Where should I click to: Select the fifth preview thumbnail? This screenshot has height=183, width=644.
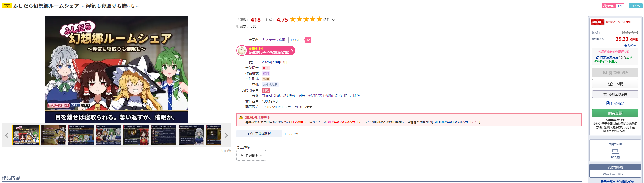[x=136, y=135]
